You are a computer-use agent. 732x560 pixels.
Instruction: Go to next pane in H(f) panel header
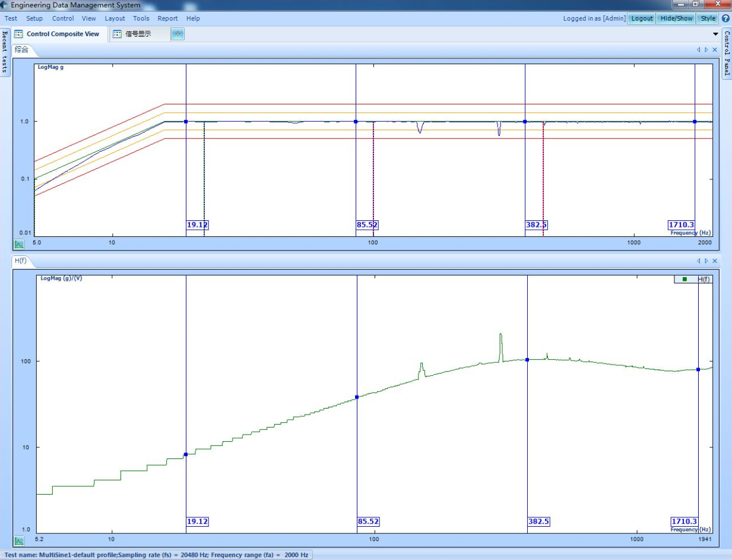[706, 261]
